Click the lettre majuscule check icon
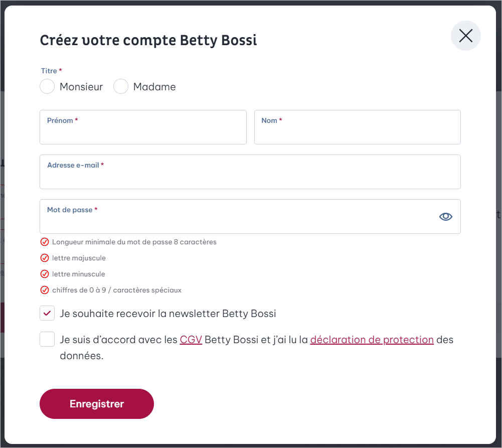Screen dimensions: 502x448 point(45,258)
